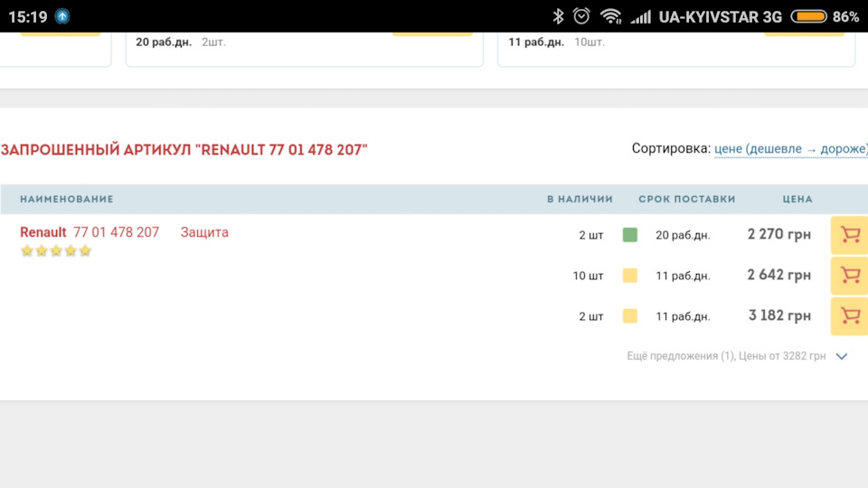The height and width of the screenshot is (488, 868).
Task: Click the 10 шт quantity cell
Action: click(588, 277)
